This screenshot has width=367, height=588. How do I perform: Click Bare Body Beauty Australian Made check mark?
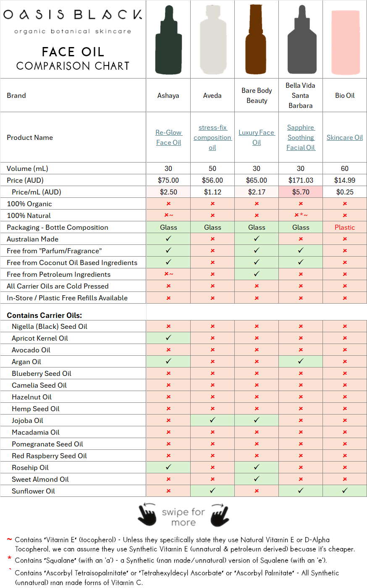point(257,239)
